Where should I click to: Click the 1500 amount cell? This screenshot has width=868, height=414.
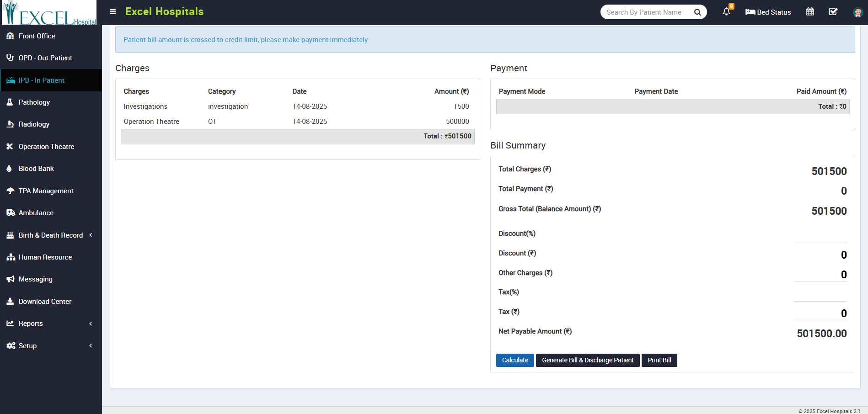coord(461,106)
